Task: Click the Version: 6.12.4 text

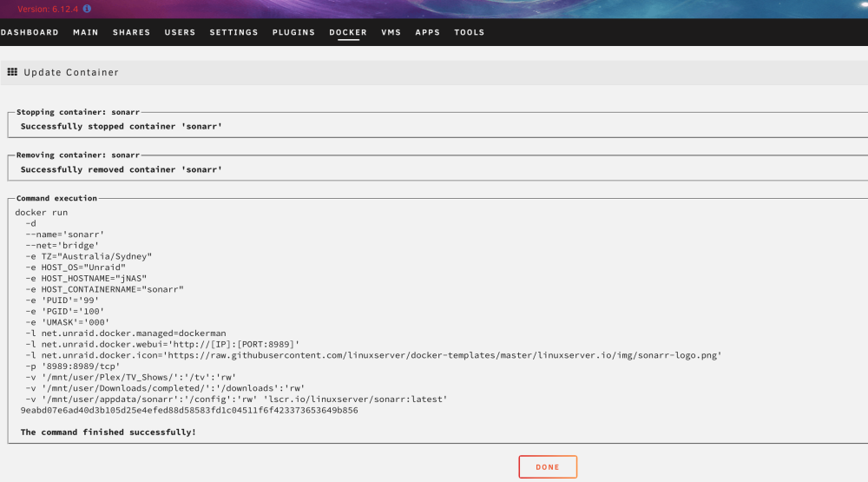Action: pos(48,10)
